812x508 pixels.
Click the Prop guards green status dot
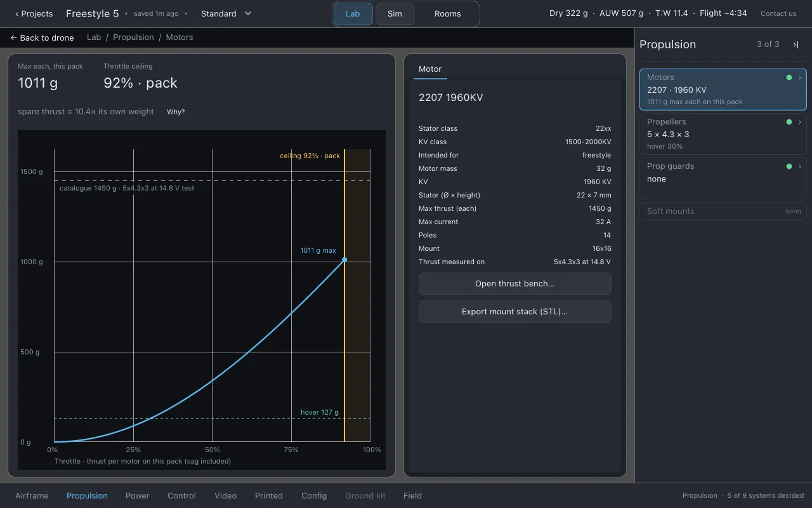point(789,166)
